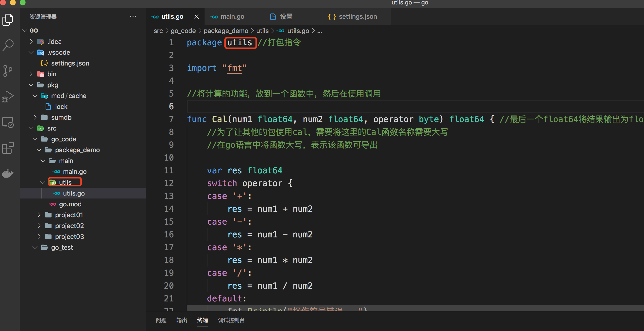644x331 pixels.
Task: Expand the sumdb folder
Action: (x=61, y=117)
